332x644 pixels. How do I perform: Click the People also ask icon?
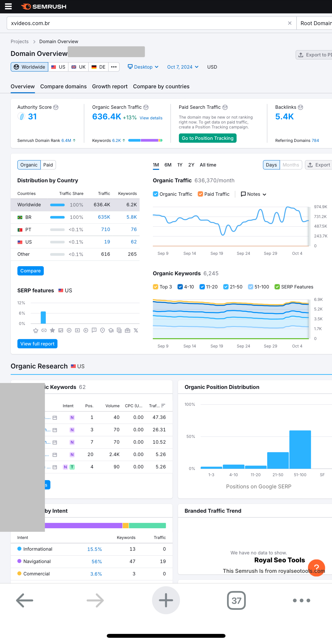coord(94,330)
